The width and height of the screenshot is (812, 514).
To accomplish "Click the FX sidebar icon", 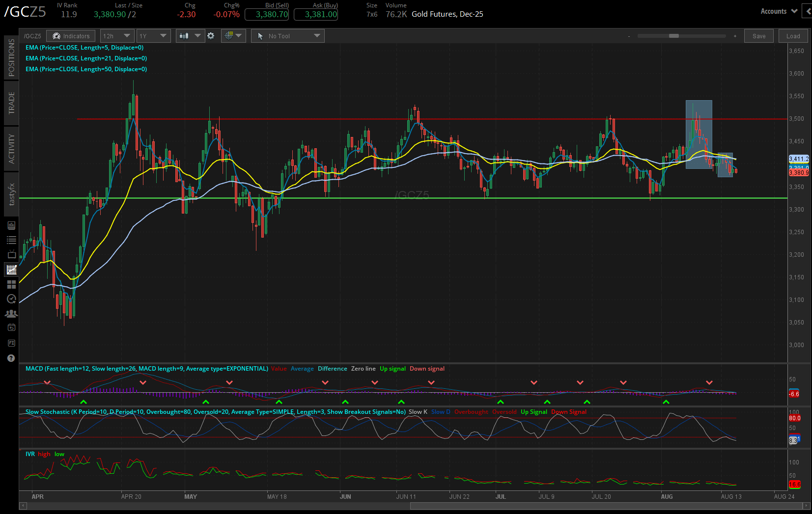I will [11, 343].
